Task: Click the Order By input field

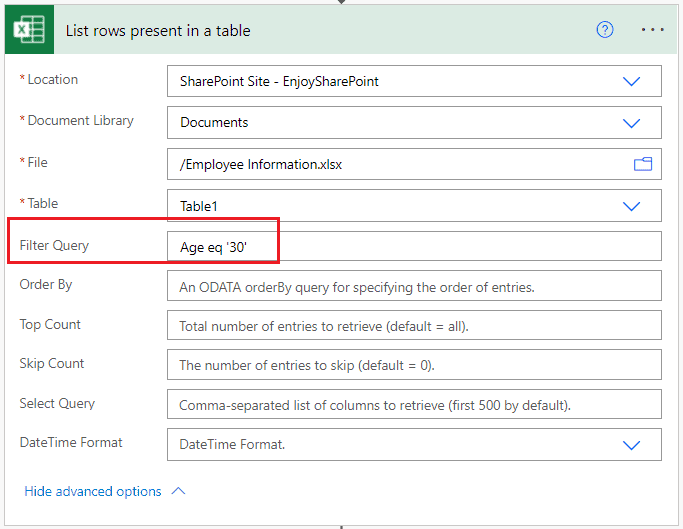Action: coord(414,286)
